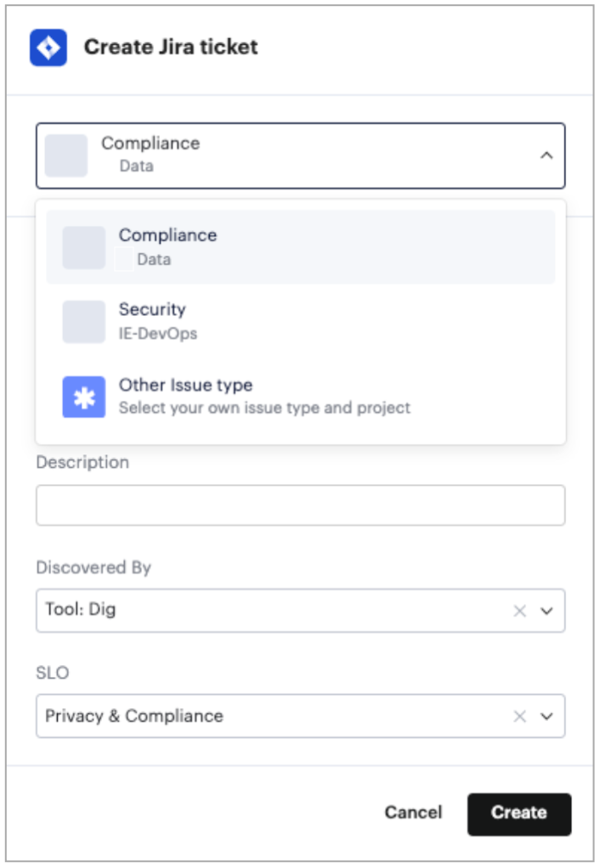Click the Compliance option's gray icon placeholder
Screen dimensions: 600x868
point(83,247)
